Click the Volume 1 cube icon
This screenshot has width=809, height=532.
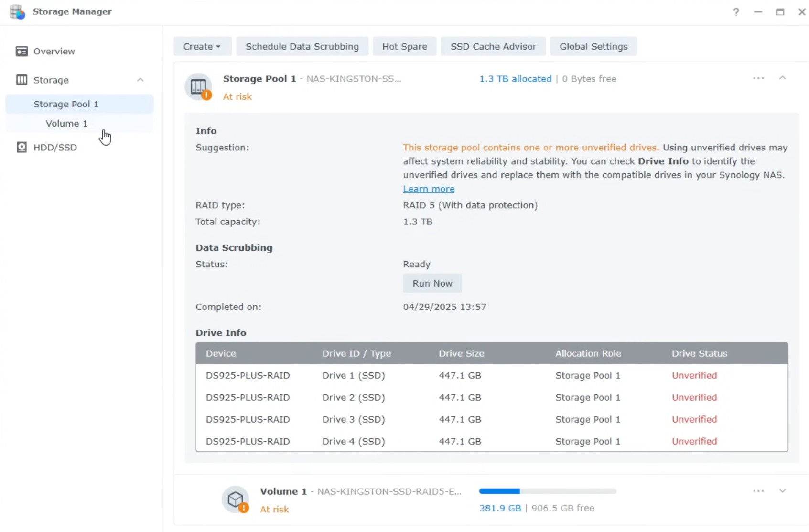pos(236,500)
